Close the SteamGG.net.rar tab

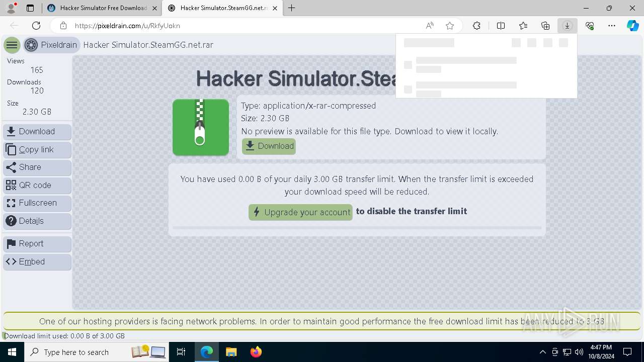(275, 8)
